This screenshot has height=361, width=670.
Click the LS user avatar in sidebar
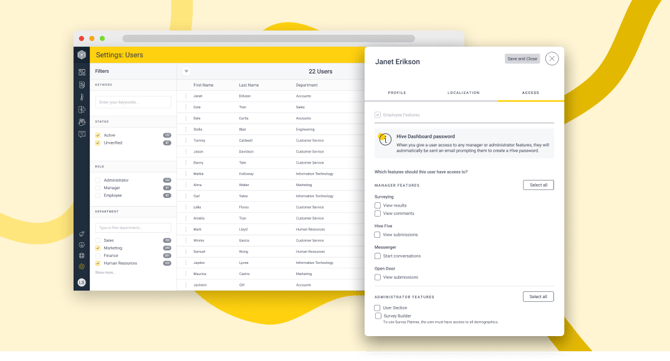[x=82, y=282]
